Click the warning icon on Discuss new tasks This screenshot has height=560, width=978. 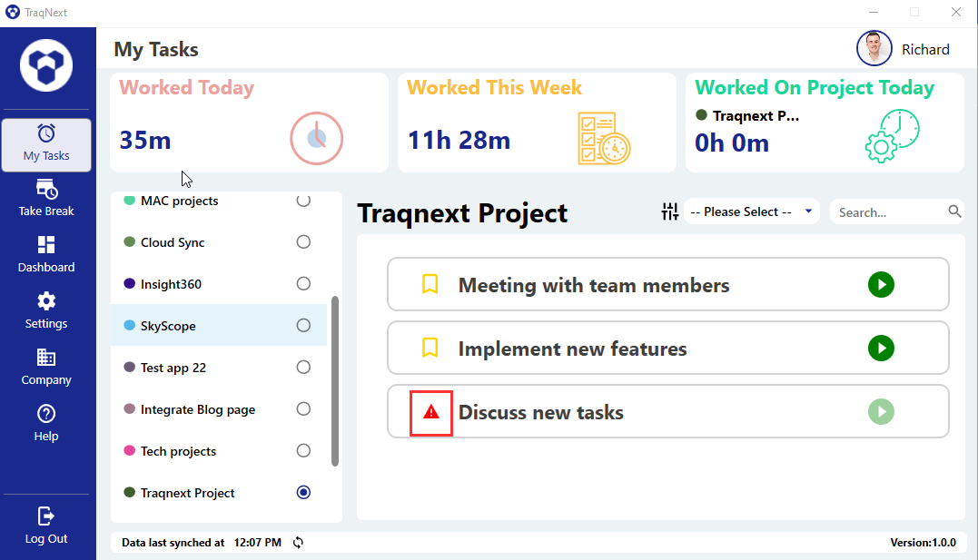430,412
